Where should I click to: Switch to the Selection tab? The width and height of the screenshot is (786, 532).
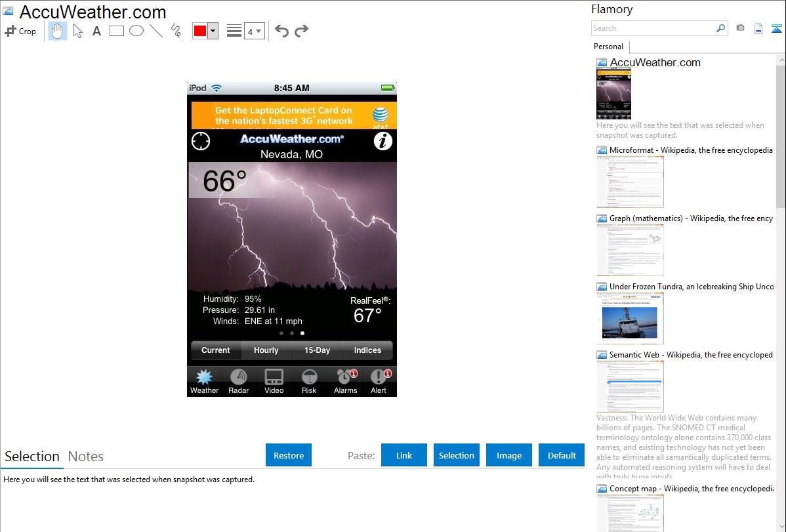(x=32, y=457)
